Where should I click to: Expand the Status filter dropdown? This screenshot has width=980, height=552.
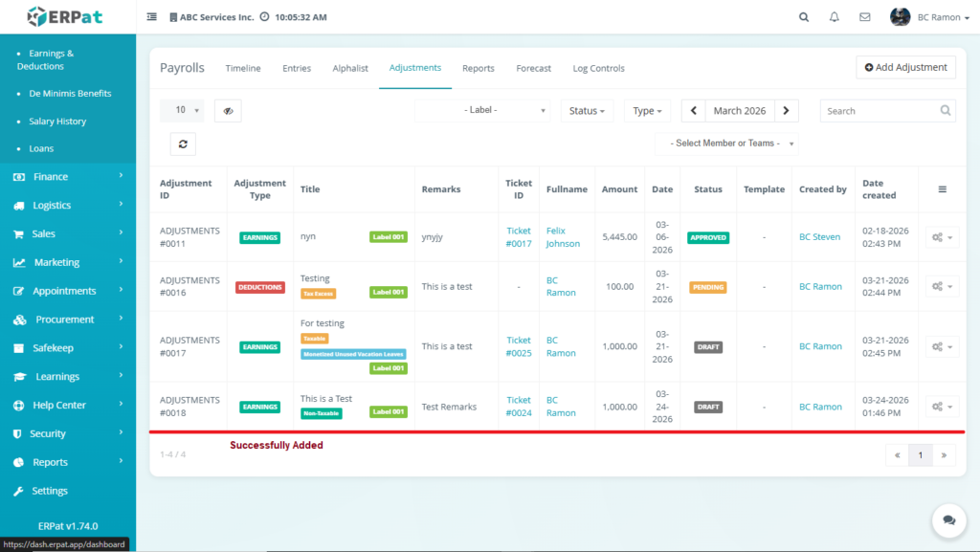pyautogui.click(x=587, y=111)
